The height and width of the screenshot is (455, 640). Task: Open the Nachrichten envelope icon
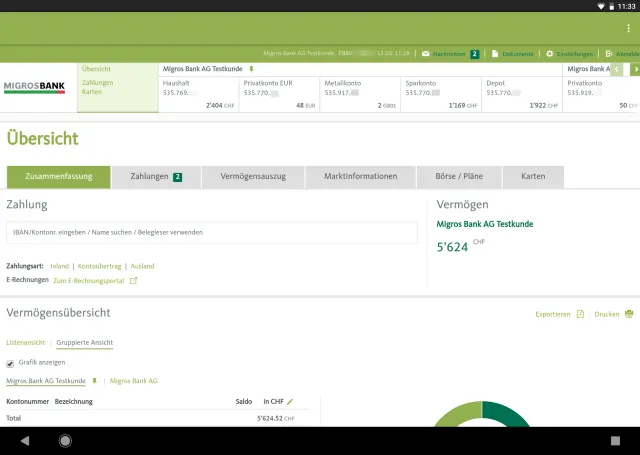(425, 53)
